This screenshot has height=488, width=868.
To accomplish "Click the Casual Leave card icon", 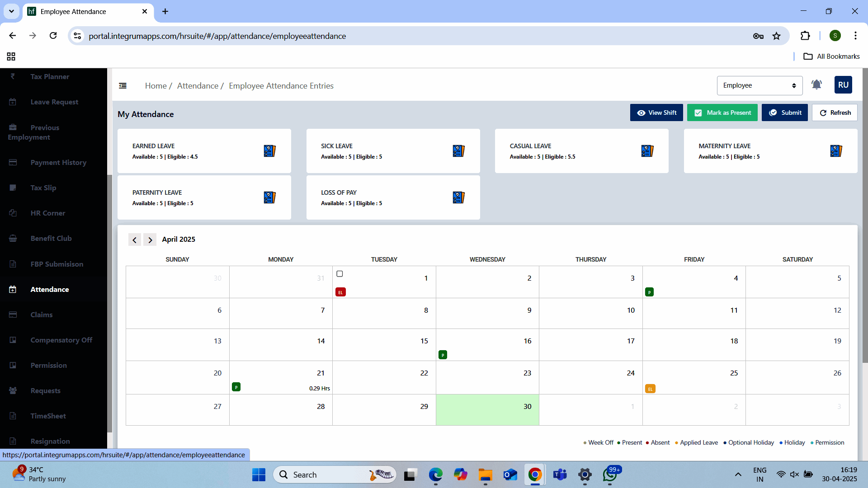I will [647, 151].
